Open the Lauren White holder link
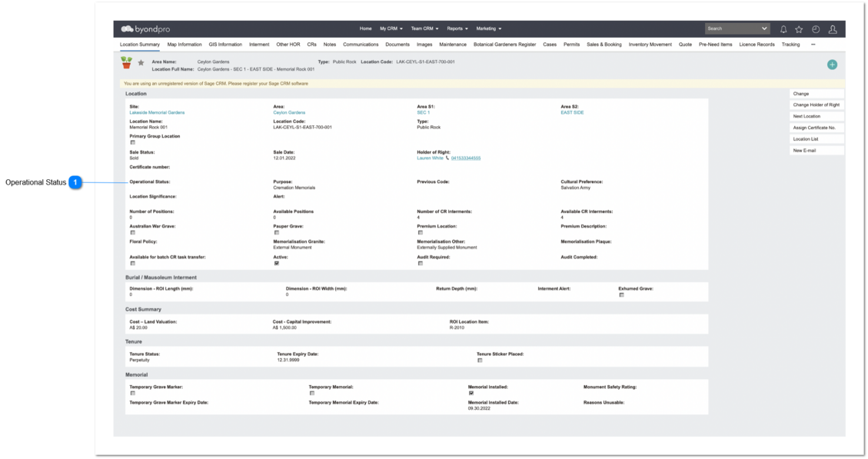The image size is (868, 459). coord(430,158)
